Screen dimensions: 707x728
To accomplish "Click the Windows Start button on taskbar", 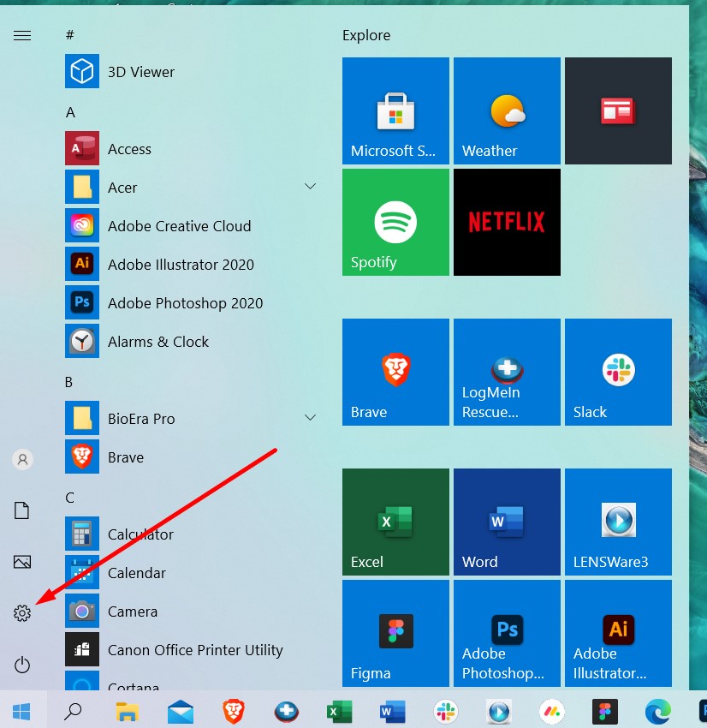I will pyautogui.click(x=21, y=711).
